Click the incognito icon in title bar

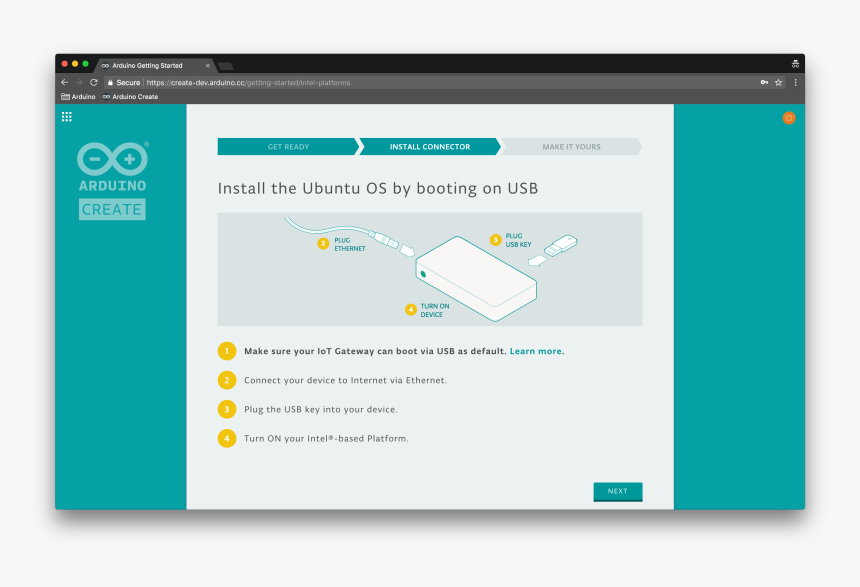click(795, 64)
